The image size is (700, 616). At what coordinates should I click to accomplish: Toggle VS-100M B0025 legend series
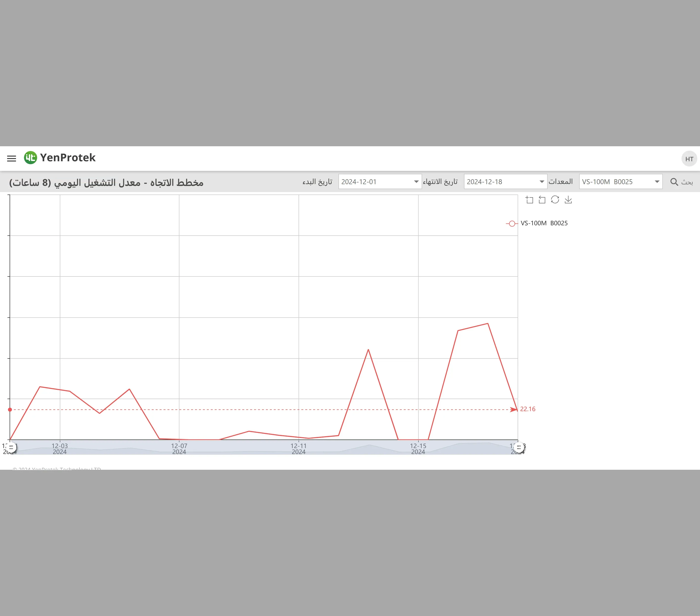pos(537,223)
